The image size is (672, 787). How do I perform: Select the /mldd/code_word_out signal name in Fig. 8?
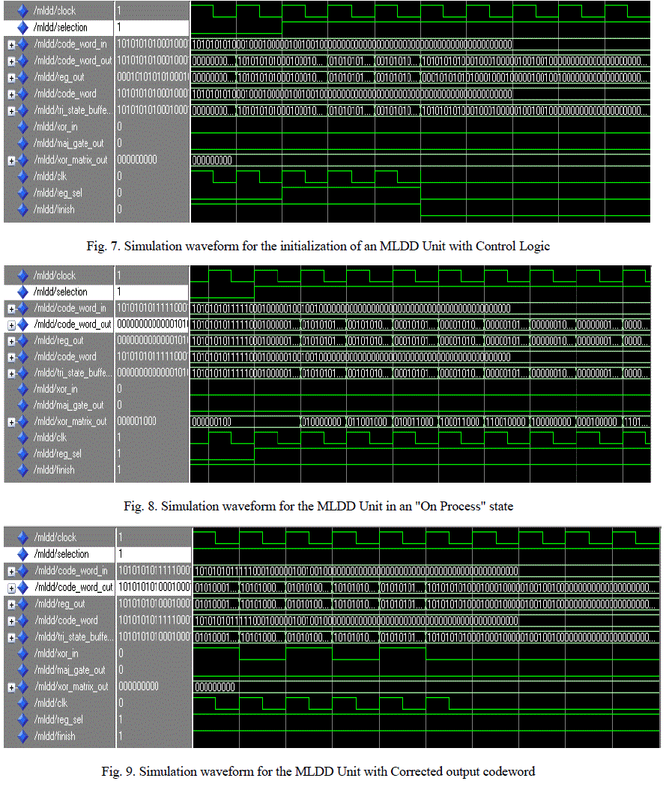pos(72,324)
